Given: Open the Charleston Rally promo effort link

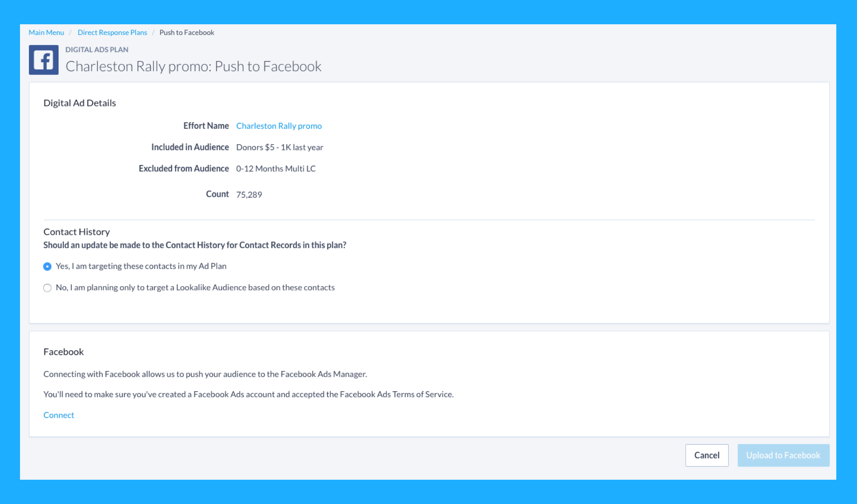Looking at the screenshot, I should click(x=279, y=126).
